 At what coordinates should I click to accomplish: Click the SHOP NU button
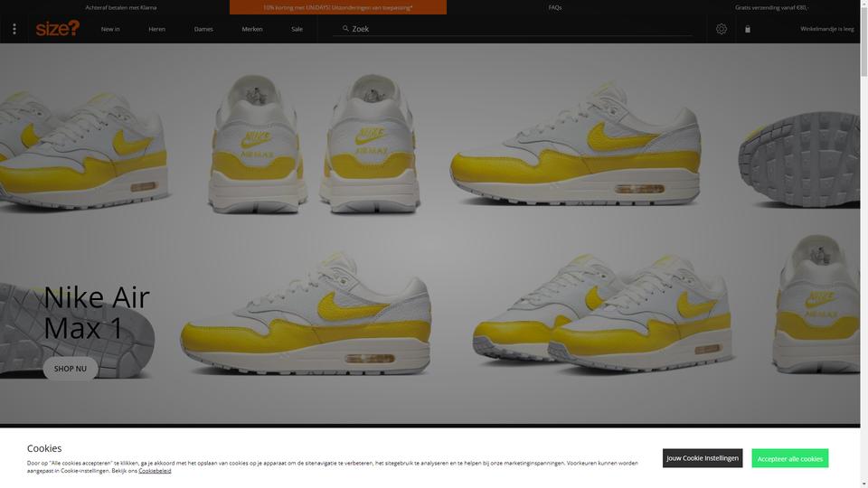coord(71,369)
